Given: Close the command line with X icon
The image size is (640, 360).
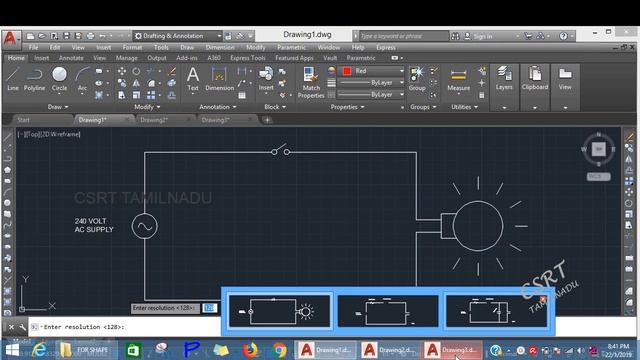Looking at the screenshot, I should point(11,327).
